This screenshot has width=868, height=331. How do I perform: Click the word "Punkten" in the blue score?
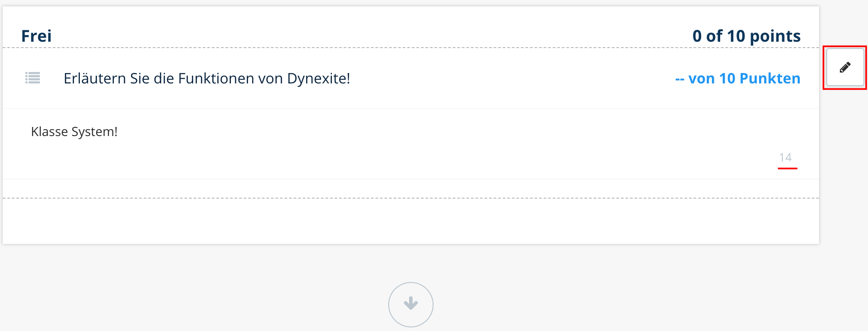pyautogui.click(x=770, y=78)
